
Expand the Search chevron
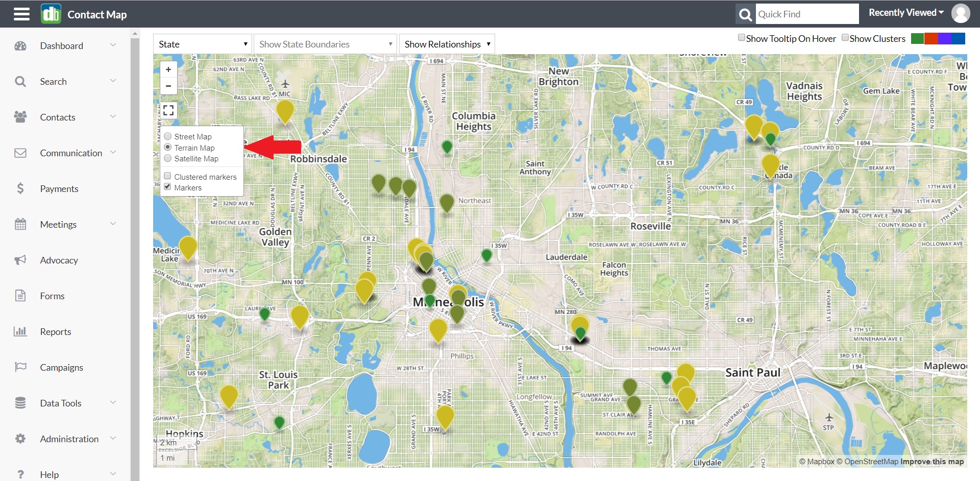[x=113, y=81]
